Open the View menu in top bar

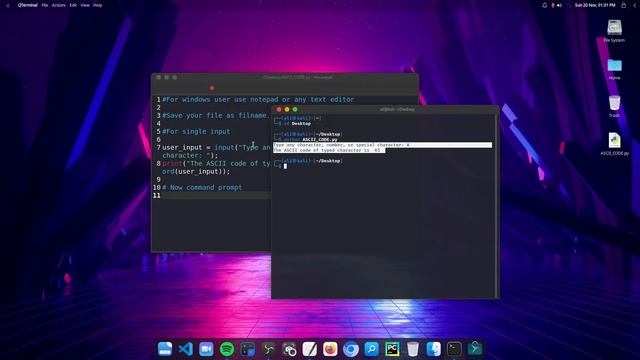click(85, 5)
